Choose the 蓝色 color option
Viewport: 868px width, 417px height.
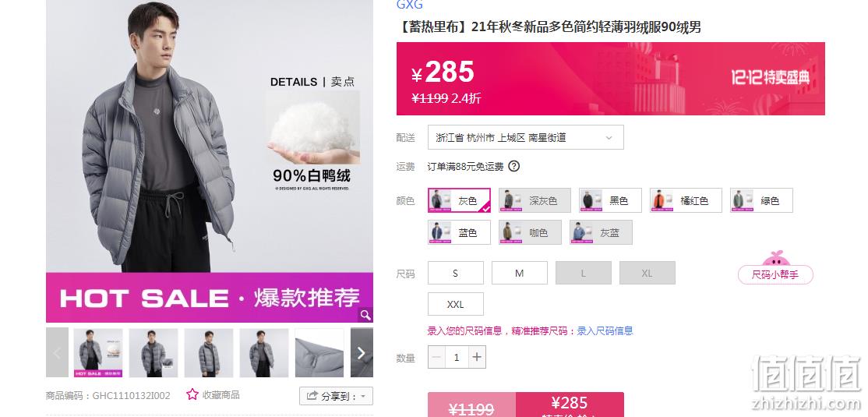tap(459, 232)
